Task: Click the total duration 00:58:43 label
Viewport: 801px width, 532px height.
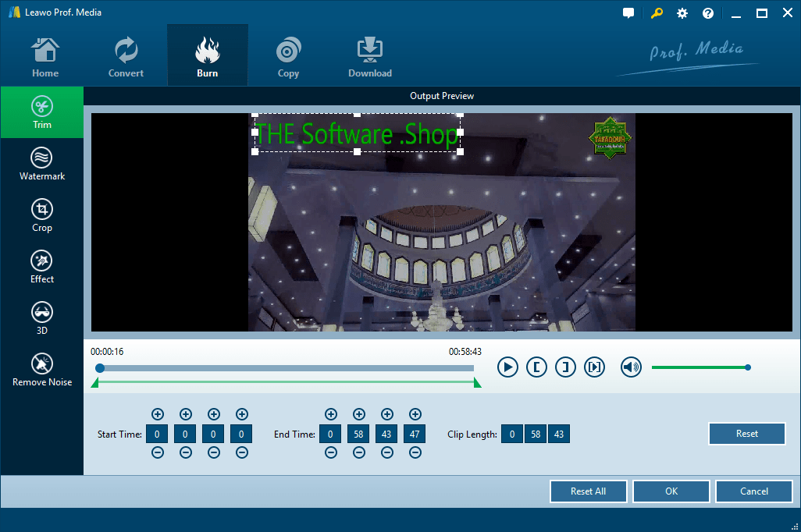Action: pos(465,351)
